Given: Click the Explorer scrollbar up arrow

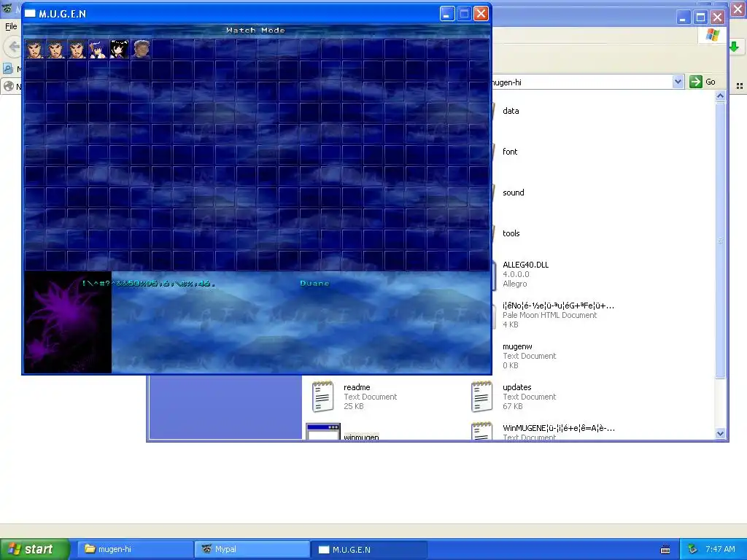Looking at the screenshot, I should coord(720,96).
